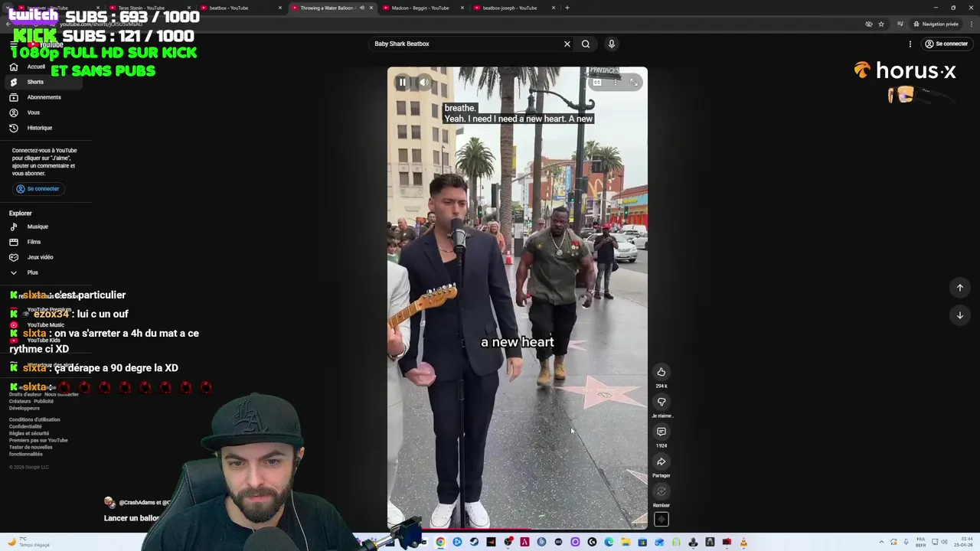Image resolution: width=980 pixels, height=551 pixels.
Task: Open Conditions d'utilisation link
Action: 34,419
